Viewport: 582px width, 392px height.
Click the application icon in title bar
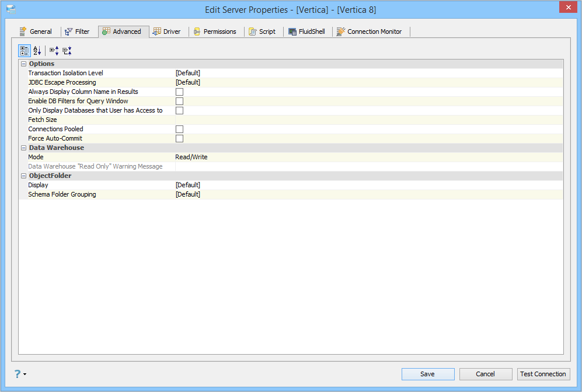11,10
